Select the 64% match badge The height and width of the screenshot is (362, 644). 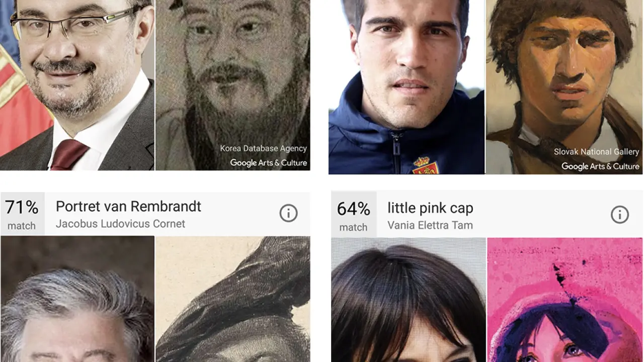coord(353,215)
